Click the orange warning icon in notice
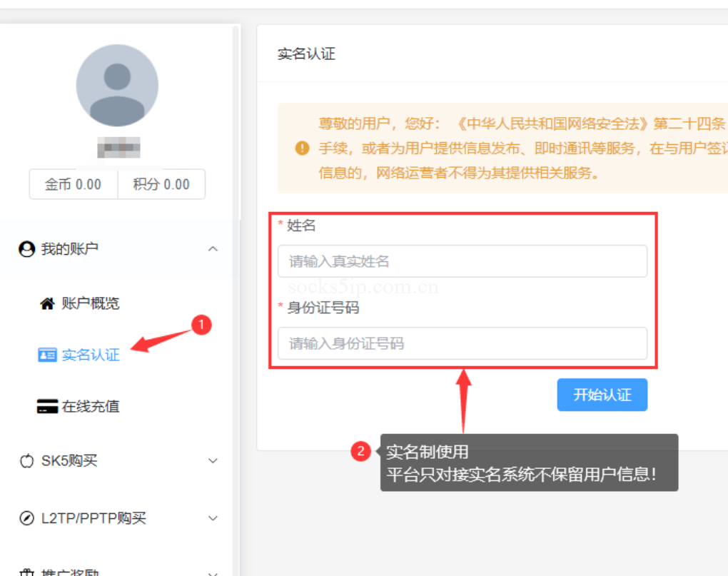Viewport: 728px width, 576px height. [x=303, y=148]
